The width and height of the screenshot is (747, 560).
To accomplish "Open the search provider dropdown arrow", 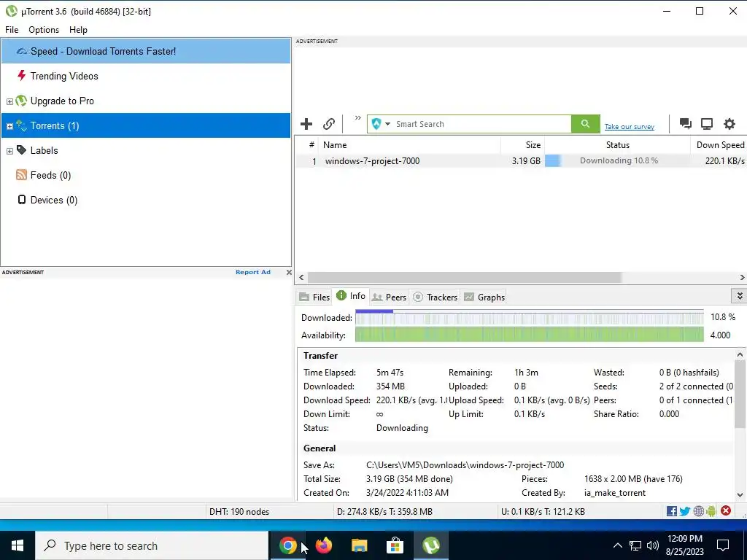I will (x=387, y=124).
